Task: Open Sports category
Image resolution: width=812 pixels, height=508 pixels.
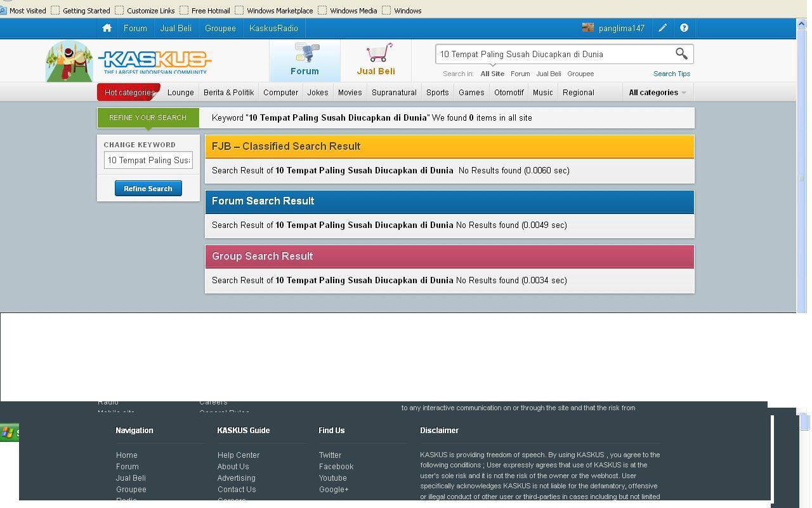Action: coord(438,92)
